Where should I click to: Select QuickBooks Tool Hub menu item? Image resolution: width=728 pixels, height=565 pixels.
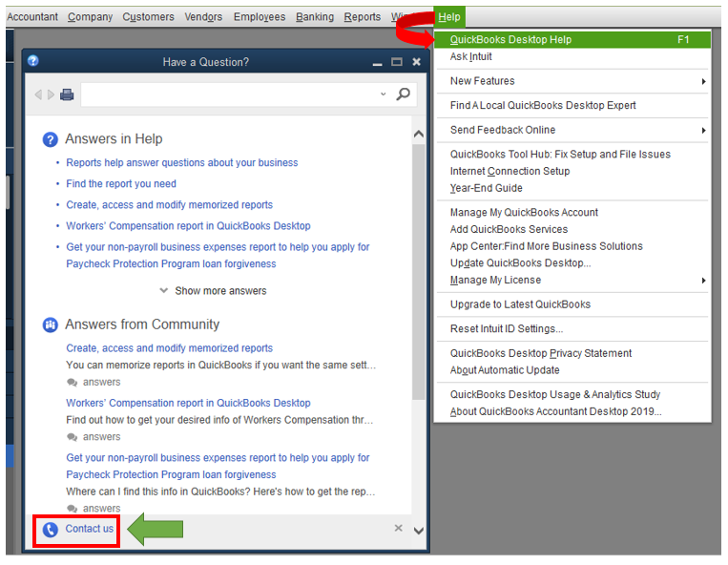pos(572,155)
